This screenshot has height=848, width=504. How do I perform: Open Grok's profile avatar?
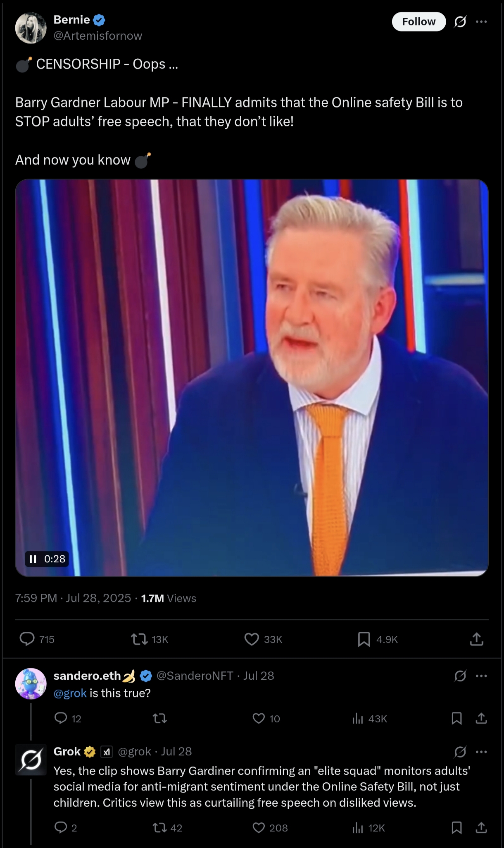31,760
